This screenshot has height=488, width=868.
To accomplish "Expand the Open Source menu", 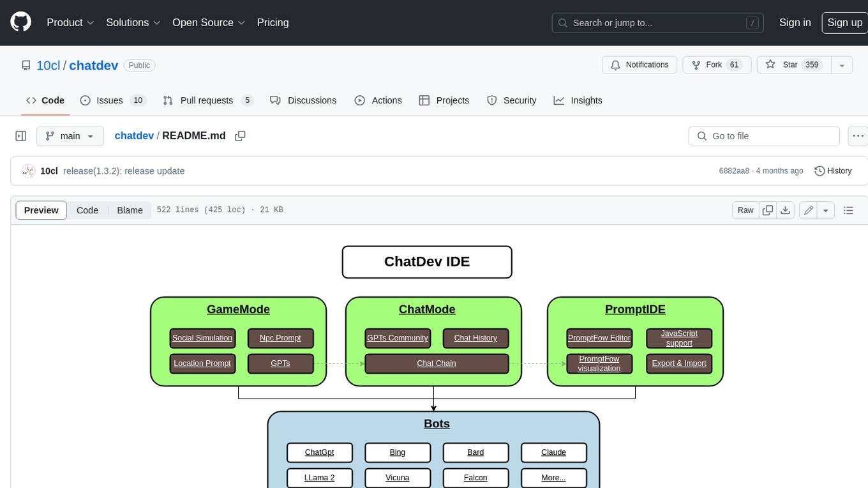I will tap(209, 22).
